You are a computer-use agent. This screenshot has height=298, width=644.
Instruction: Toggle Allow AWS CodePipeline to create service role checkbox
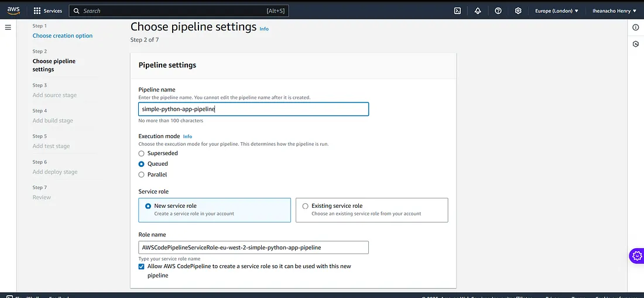coord(141,266)
